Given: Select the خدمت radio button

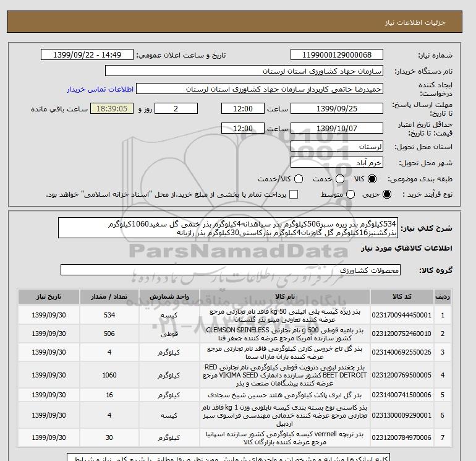Looking at the screenshot, I should coord(340,179).
